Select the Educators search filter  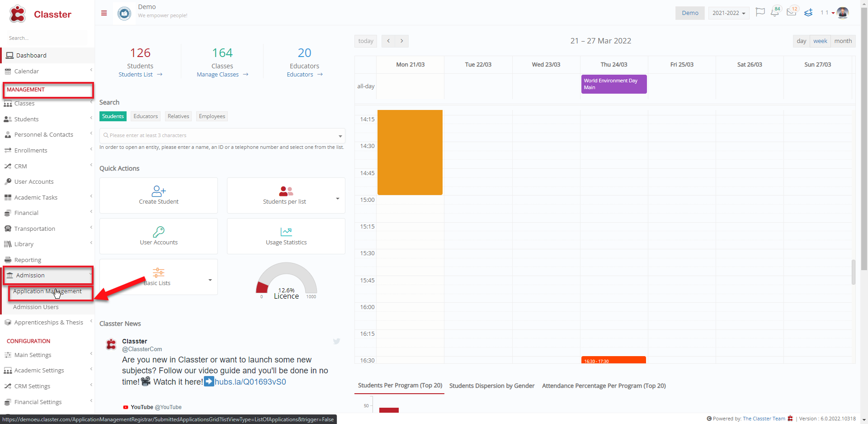click(x=146, y=116)
